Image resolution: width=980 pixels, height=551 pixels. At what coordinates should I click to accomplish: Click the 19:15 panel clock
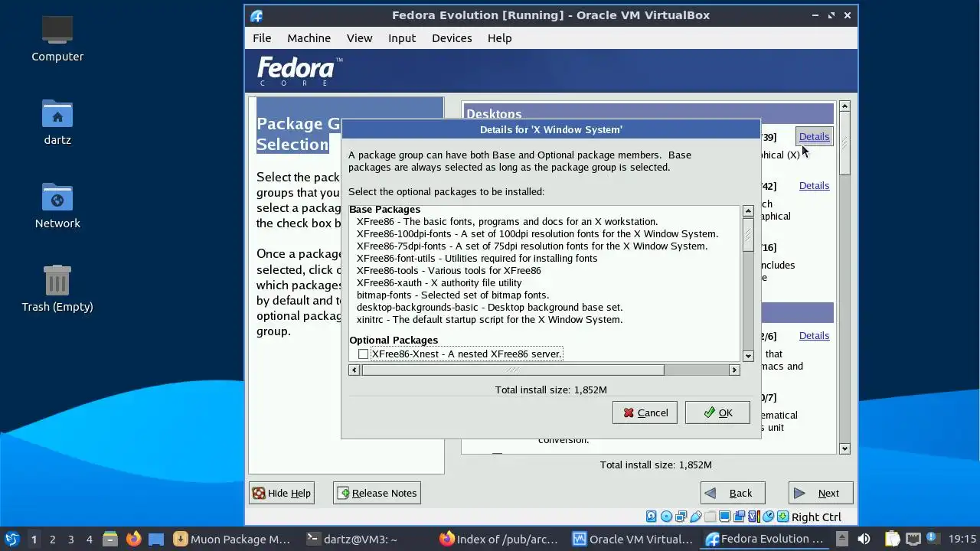point(962,539)
